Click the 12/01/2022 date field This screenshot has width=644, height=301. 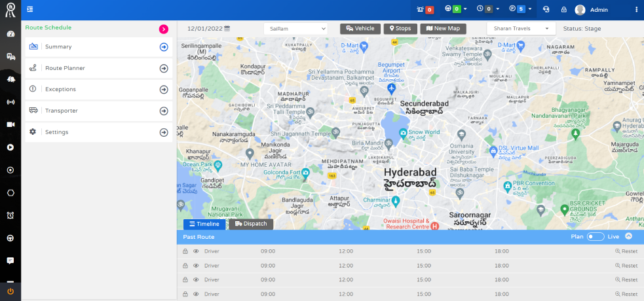click(205, 29)
